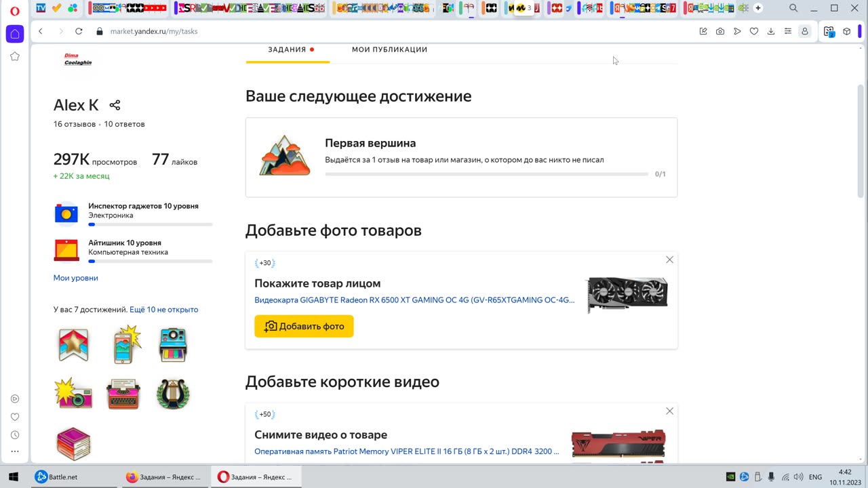Share profile via icon next to Alex K
The width and height of the screenshot is (868, 488).
coord(115,105)
